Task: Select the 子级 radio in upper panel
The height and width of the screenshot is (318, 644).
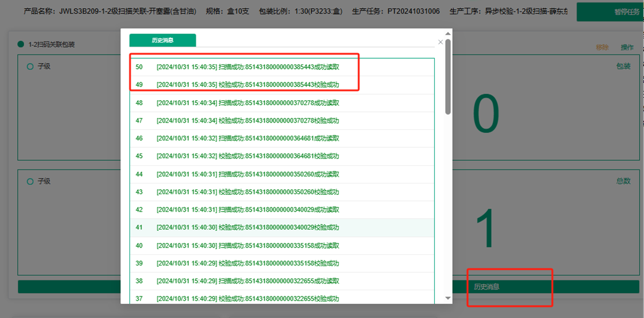Action: (30, 66)
